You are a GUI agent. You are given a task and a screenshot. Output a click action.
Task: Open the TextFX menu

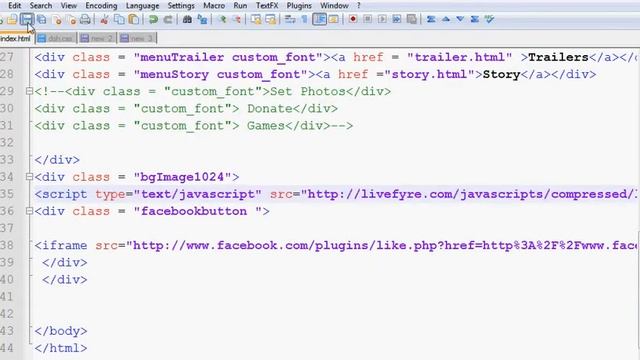pyautogui.click(x=267, y=6)
